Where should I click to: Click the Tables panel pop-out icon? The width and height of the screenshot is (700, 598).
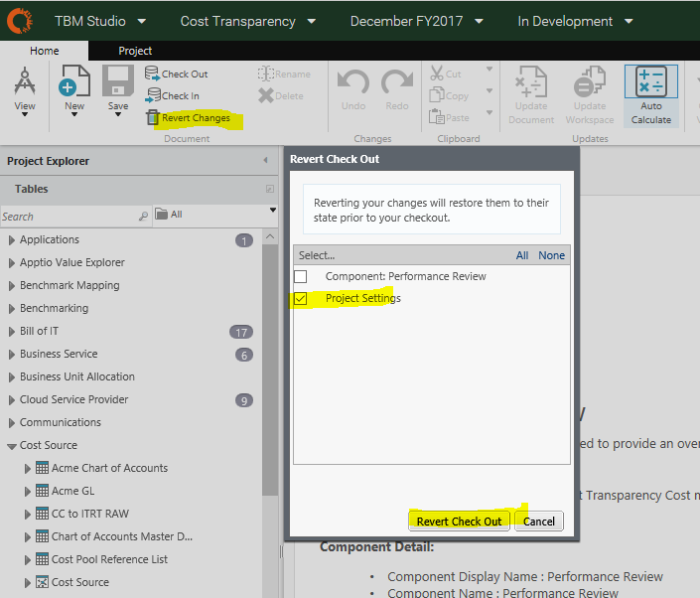pyautogui.click(x=270, y=189)
